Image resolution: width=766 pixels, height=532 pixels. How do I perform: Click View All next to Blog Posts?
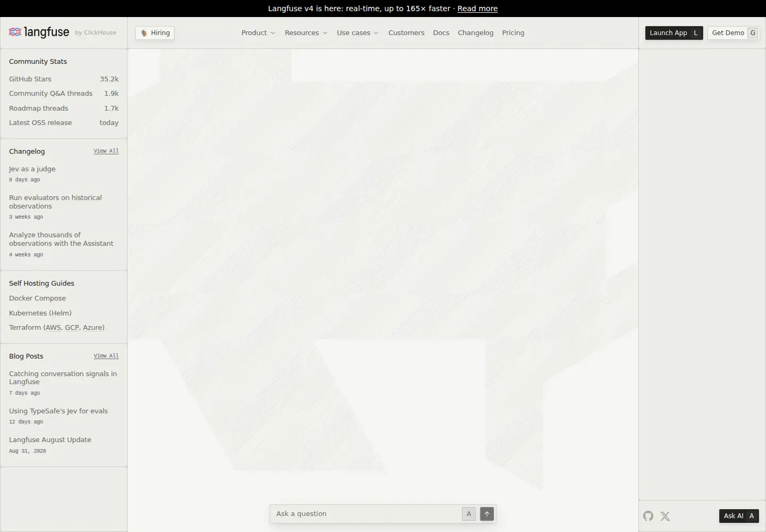pos(106,356)
